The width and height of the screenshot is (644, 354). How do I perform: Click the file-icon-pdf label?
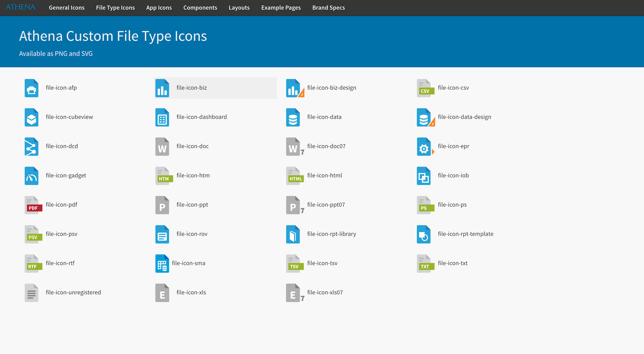62,205
